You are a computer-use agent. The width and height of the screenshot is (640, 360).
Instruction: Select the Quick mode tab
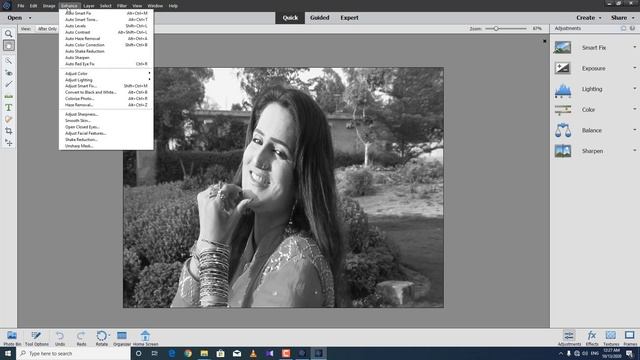290,18
